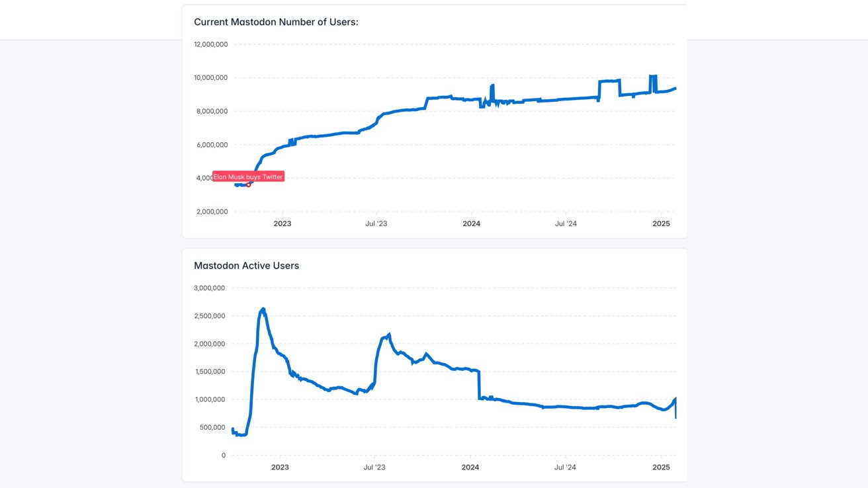Click the red event marker dot under the annotation
This screenshot has width=868, height=488.
[x=249, y=184]
